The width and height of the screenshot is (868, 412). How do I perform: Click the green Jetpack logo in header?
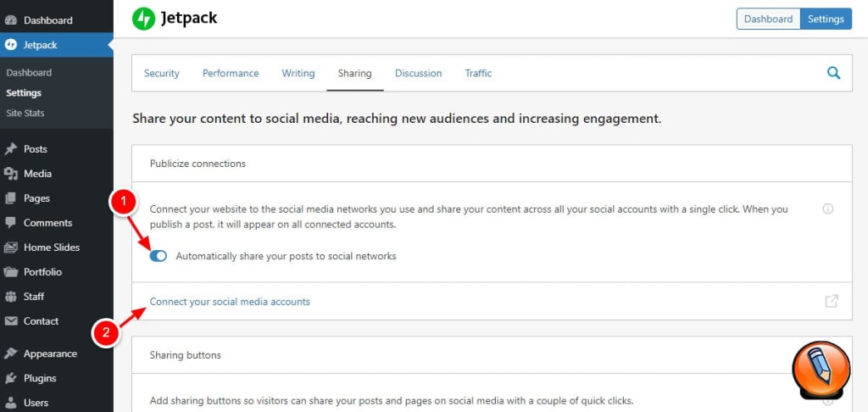point(143,19)
